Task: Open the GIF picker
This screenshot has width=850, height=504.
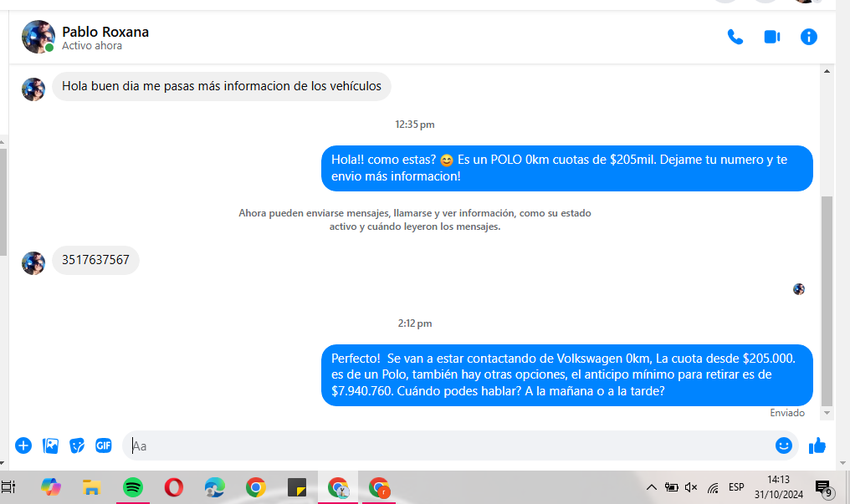Action: [x=104, y=445]
